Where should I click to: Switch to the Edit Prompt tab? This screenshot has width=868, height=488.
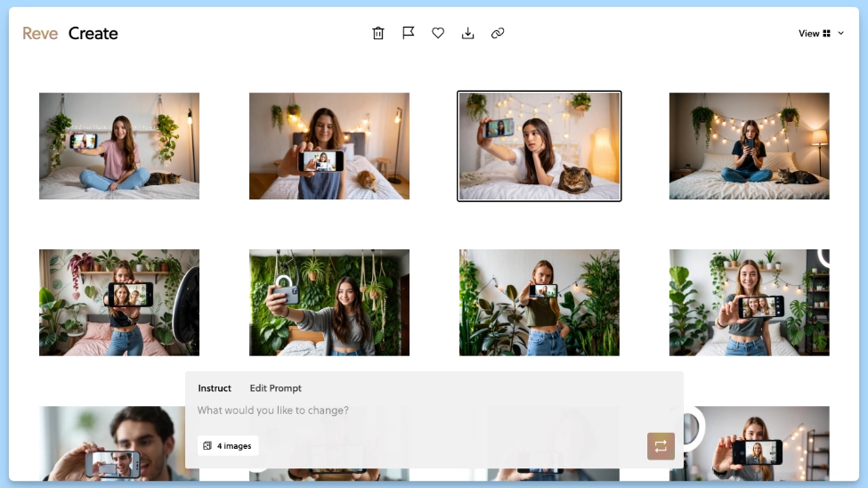click(x=275, y=388)
